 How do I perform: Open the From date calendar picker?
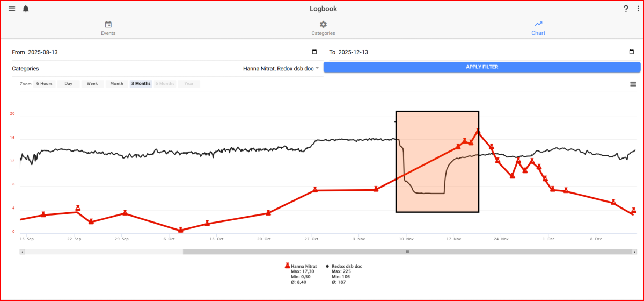tap(314, 52)
